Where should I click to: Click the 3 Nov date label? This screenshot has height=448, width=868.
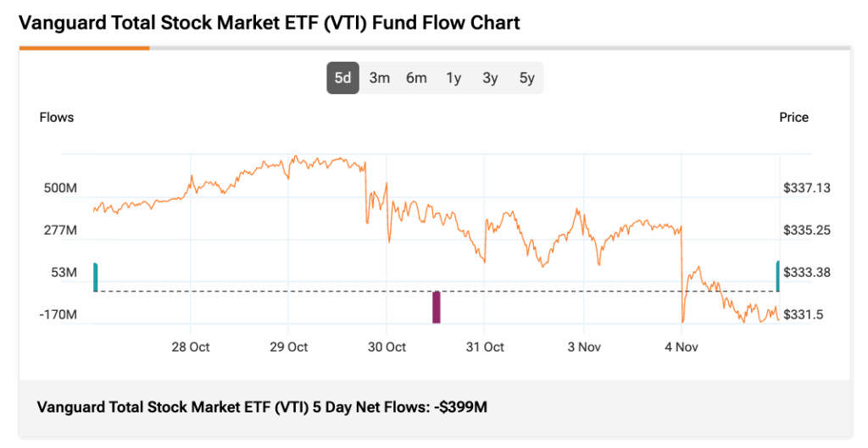(x=583, y=347)
